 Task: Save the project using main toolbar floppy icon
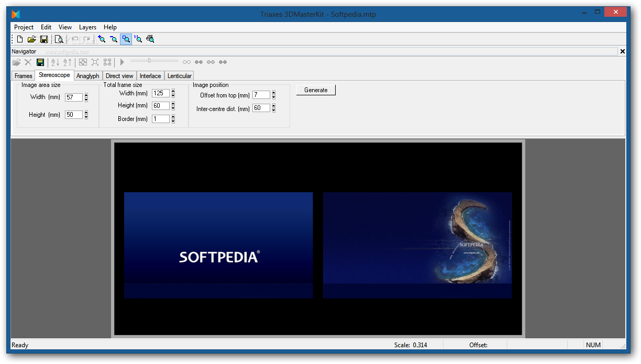pos(44,39)
